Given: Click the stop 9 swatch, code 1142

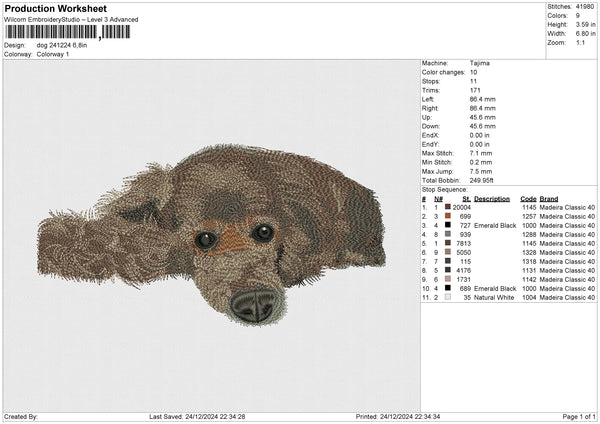Looking at the screenshot, I should (x=447, y=279).
